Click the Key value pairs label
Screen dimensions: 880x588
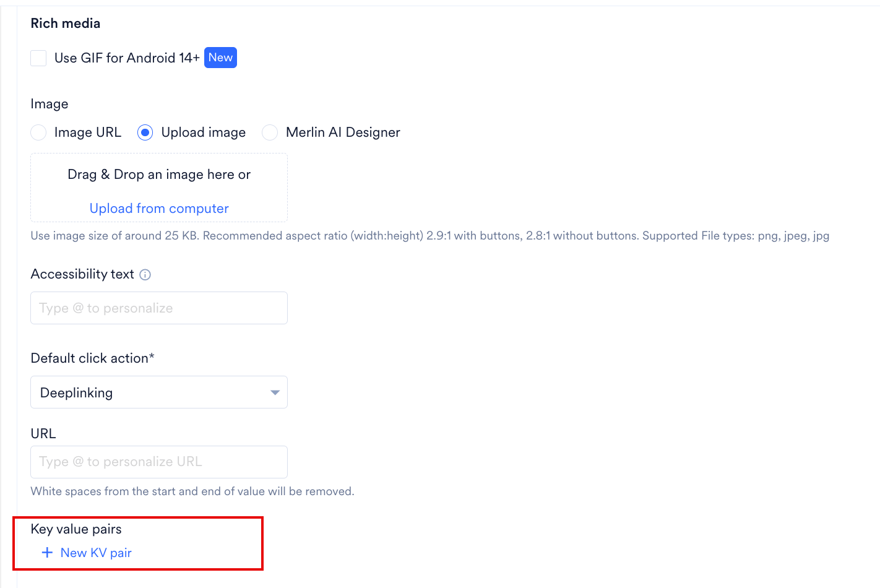tap(76, 529)
